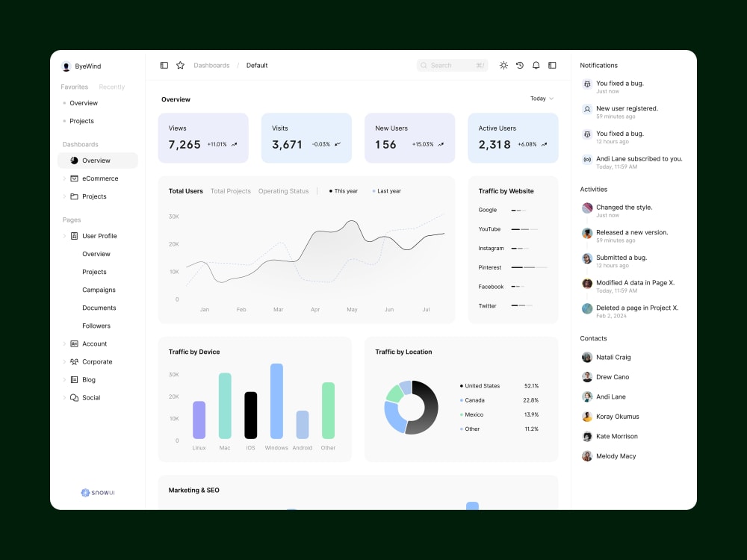Click the Blog page icon
This screenshot has width=747, height=560.
coord(74,379)
